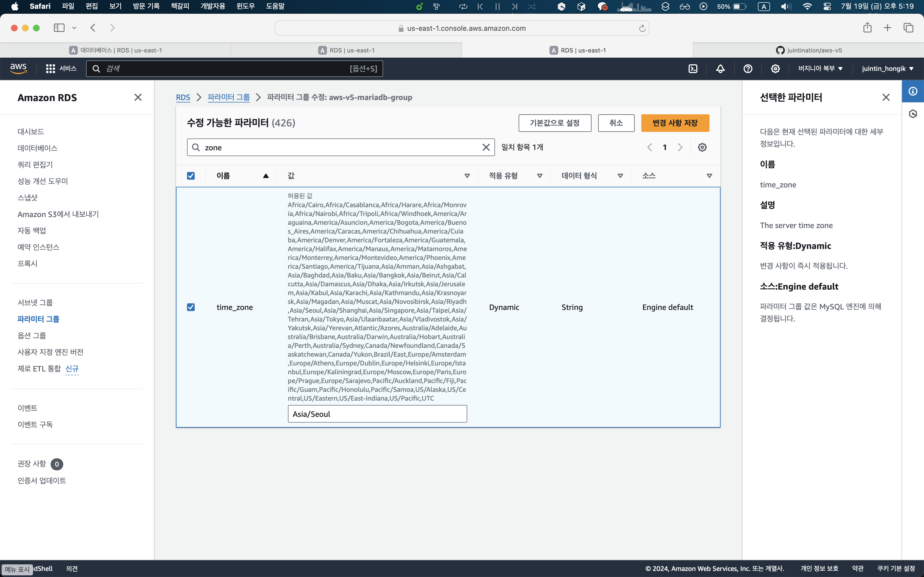Open the Safari 책갈피 menu
The width and height of the screenshot is (924, 577).
180,6
